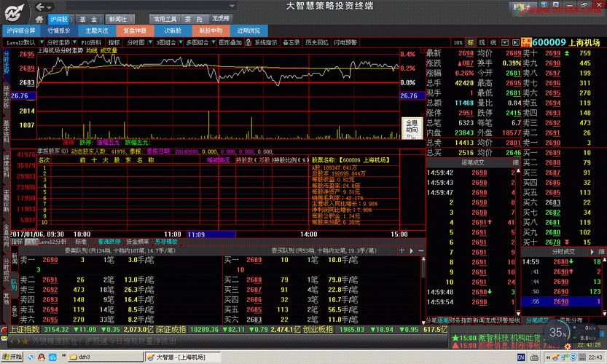Click the star icon in news ticker
This screenshot has width=607, height=364.
pos(26,341)
